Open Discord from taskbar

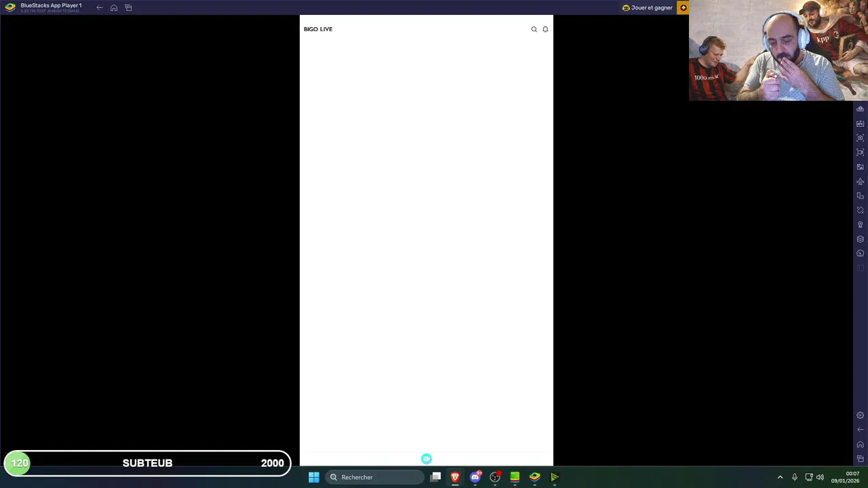(475, 477)
